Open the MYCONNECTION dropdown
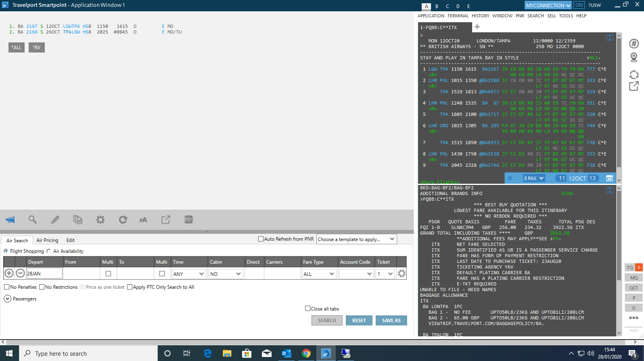This screenshot has width=644, height=361. [548, 5]
